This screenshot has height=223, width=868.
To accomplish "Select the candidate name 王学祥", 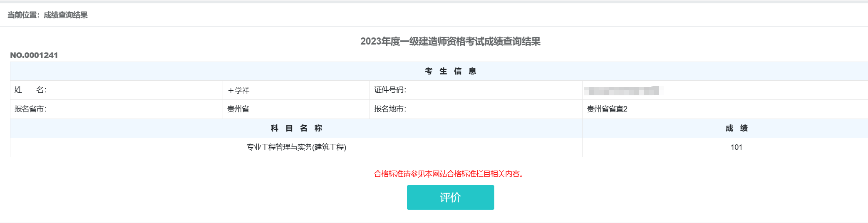I will coord(238,90).
